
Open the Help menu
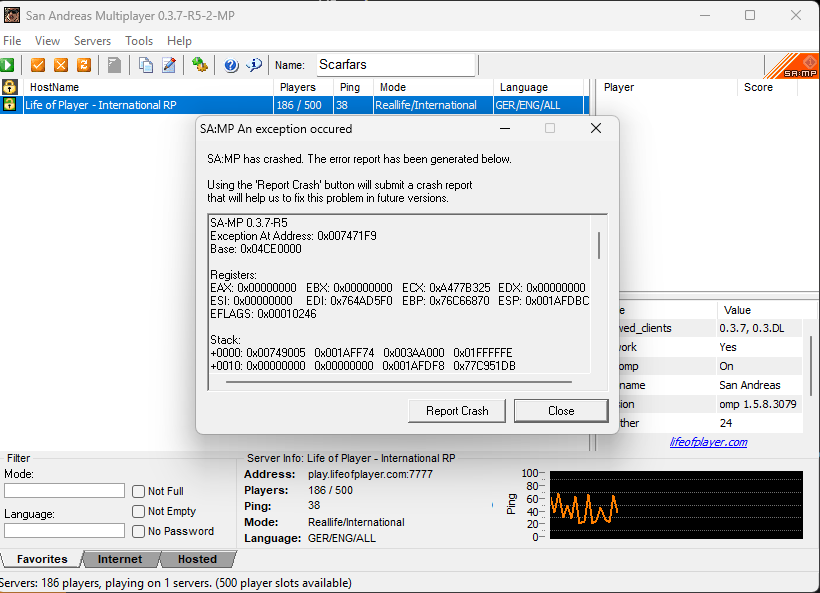179,41
